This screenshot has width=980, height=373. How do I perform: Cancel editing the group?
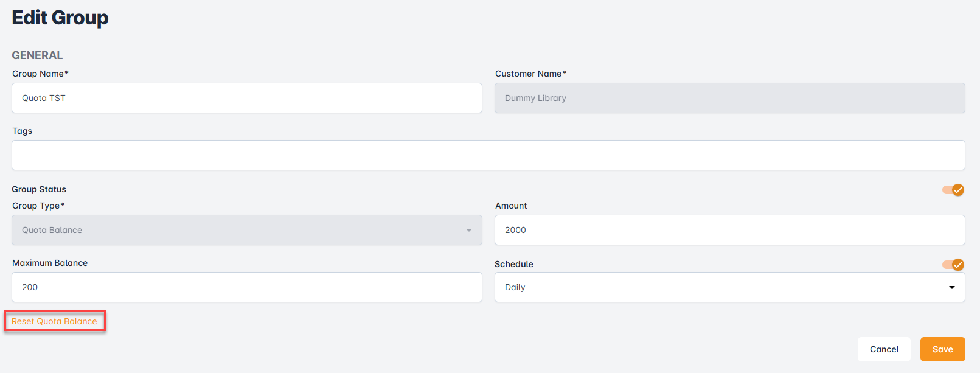(883, 349)
